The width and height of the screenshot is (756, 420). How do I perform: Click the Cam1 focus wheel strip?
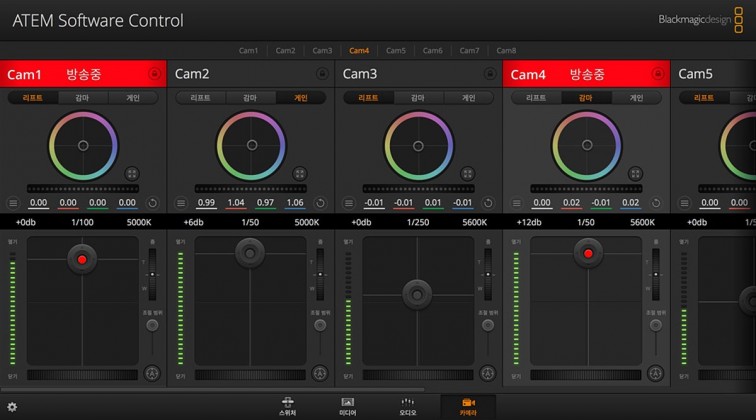tap(82, 375)
